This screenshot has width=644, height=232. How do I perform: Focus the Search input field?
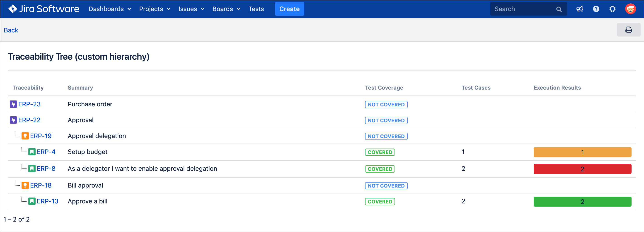(523, 9)
